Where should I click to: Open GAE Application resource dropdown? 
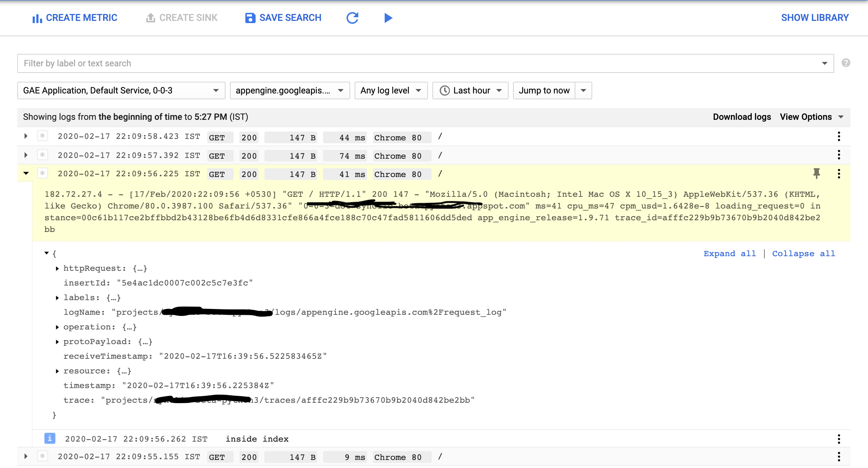pyautogui.click(x=121, y=91)
